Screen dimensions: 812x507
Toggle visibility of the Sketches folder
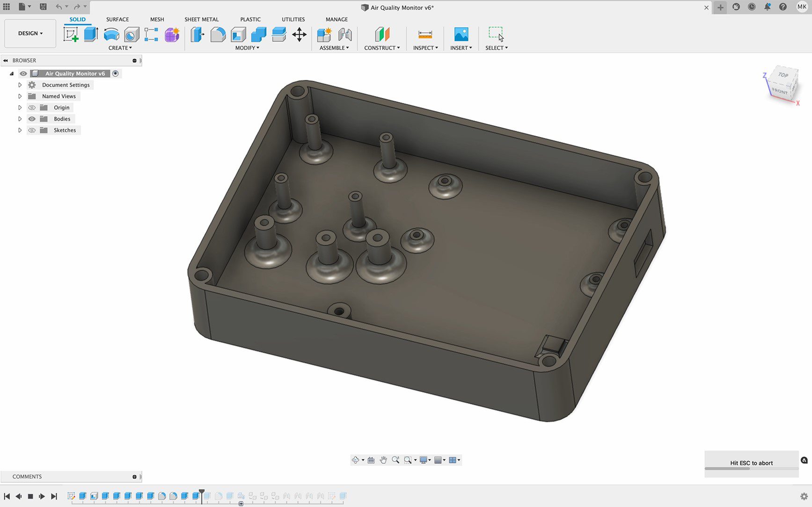pos(31,130)
